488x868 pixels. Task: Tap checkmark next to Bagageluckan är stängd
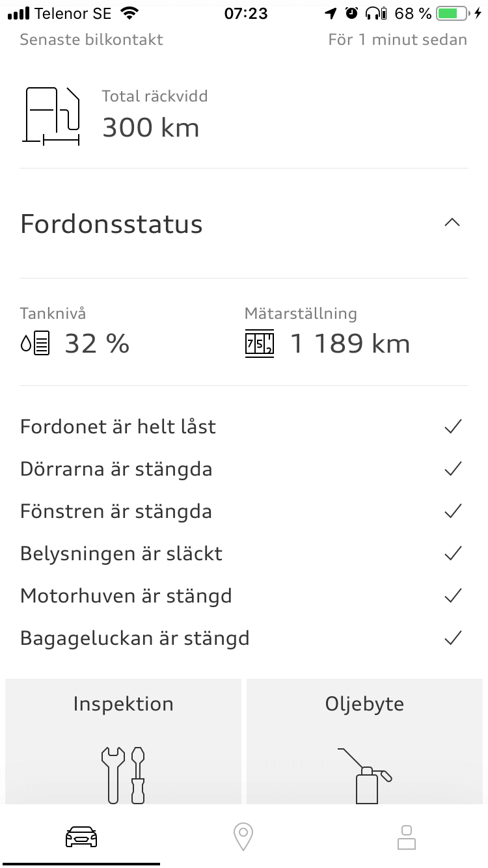pyautogui.click(x=453, y=638)
